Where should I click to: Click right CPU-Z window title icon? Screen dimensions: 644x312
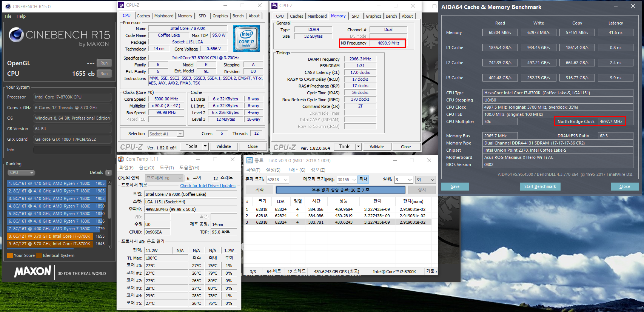coord(274,6)
